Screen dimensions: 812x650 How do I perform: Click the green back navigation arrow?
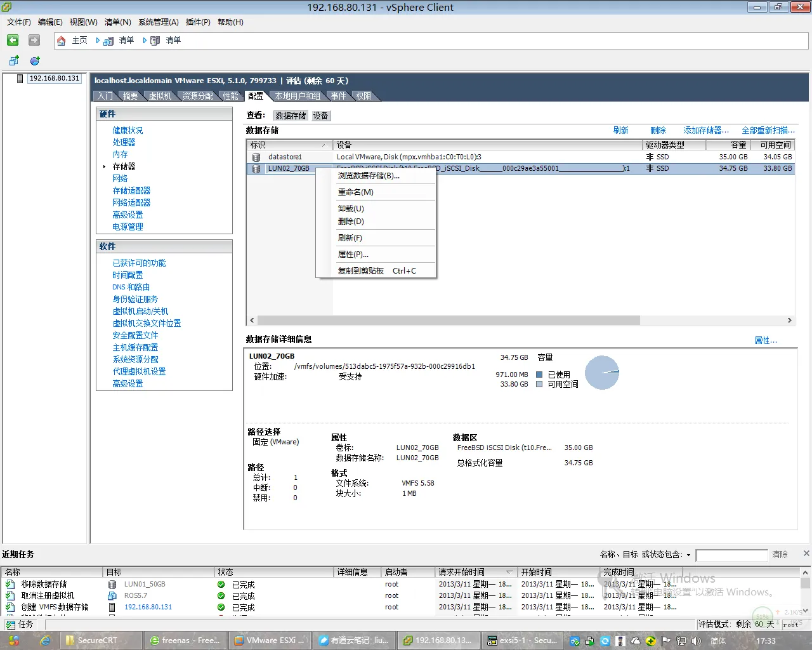pyautogui.click(x=13, y=40)
